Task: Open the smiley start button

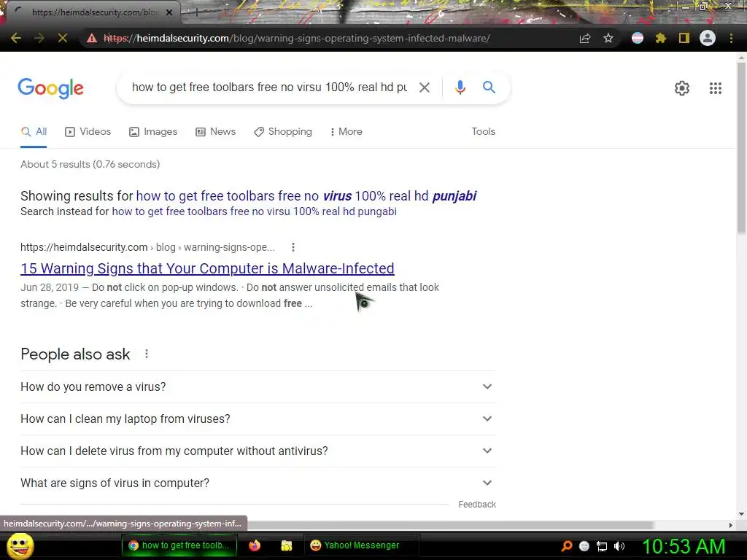Action: tap(20, 545)
